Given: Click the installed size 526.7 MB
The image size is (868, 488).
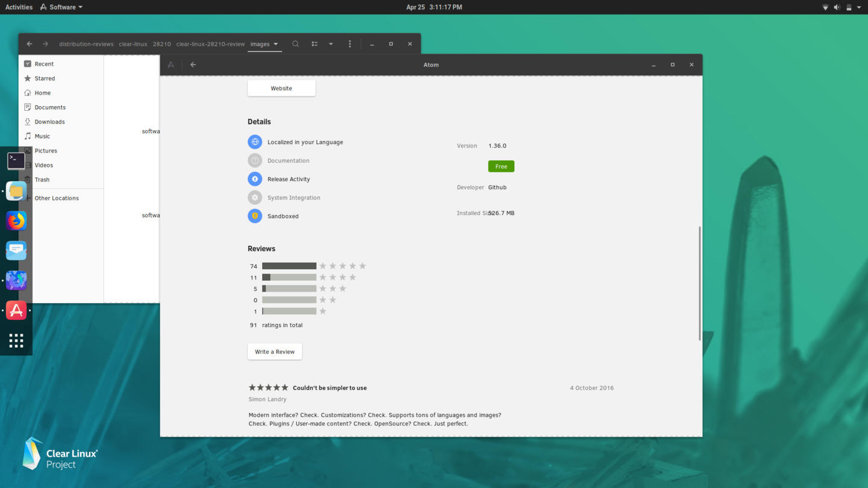Looking at the screenshot, I should point(502,213).
